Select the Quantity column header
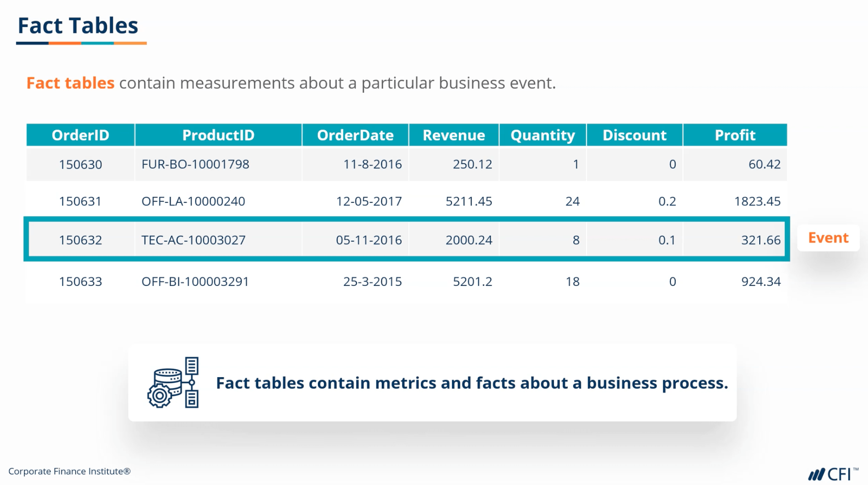Viewport: 868px width, 485px height. click(x=542, y=135)
